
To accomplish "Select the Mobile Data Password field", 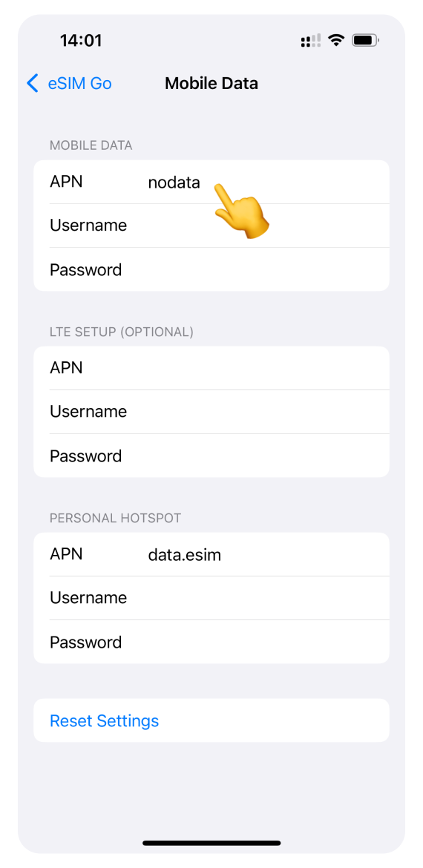I will [x=211, y=269].
